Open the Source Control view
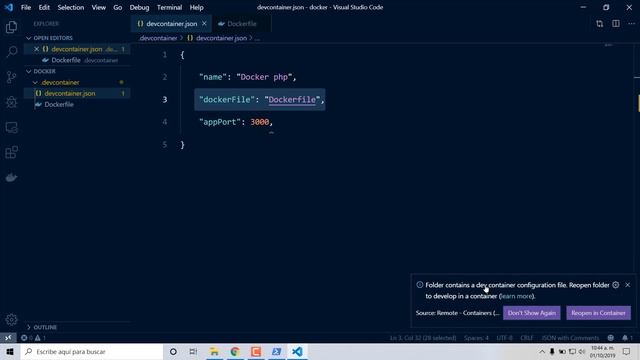The width and height of the screenshot is (640, 360). pos(11,77)
